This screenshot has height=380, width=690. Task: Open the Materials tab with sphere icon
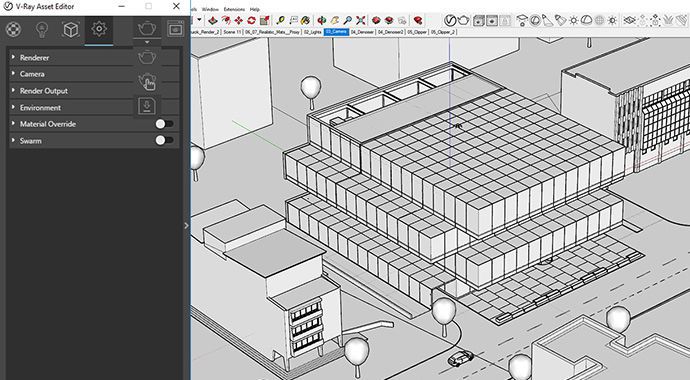click(13, 29)
